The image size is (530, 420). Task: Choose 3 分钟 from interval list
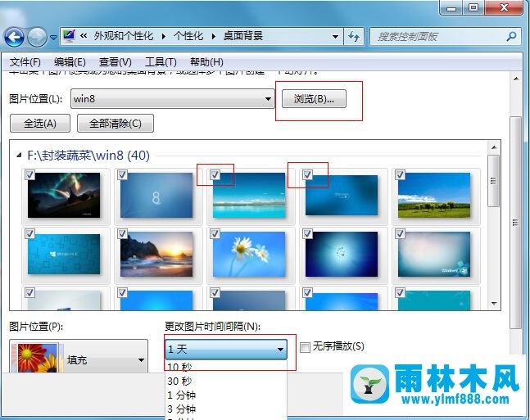[x=226, y=409]
